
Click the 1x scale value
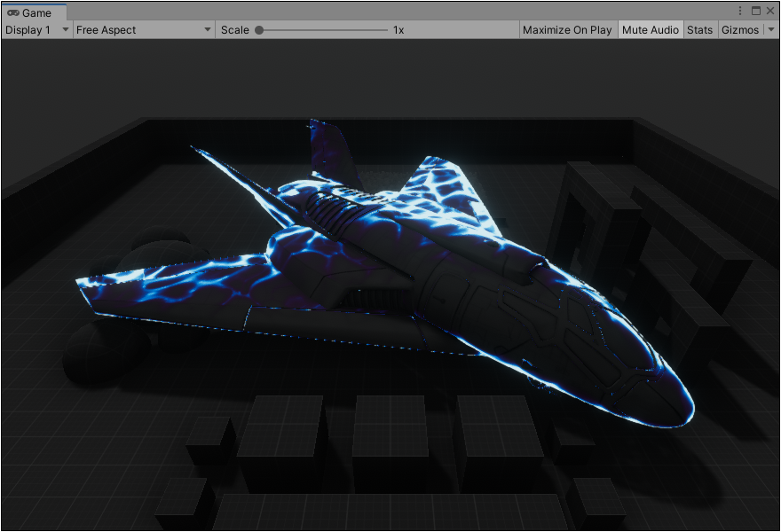pyautogui.click(x=398, y=30)
